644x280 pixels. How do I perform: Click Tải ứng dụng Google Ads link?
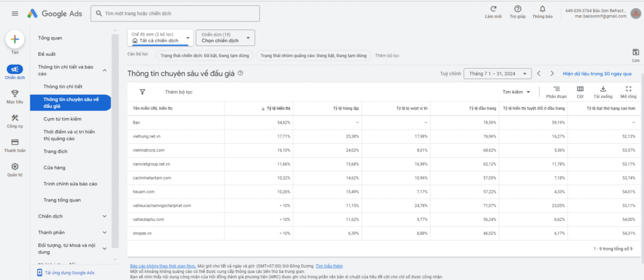70,272
